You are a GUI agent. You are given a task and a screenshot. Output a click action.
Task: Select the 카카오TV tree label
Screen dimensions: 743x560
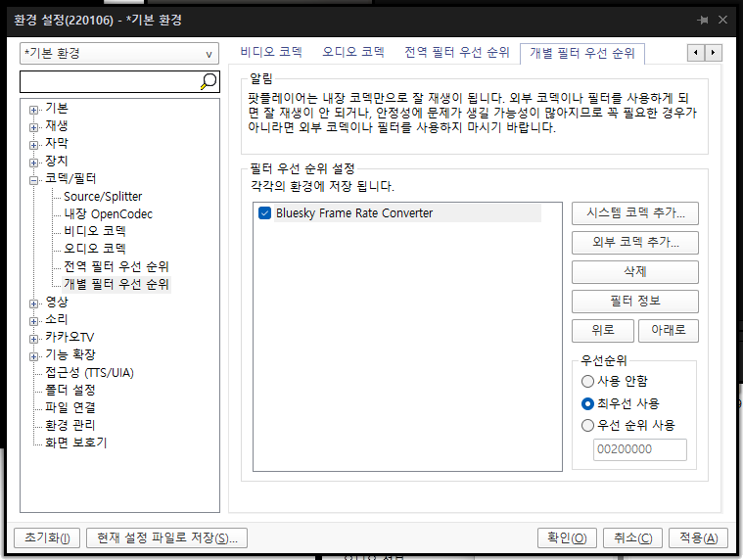coord(70,338)
